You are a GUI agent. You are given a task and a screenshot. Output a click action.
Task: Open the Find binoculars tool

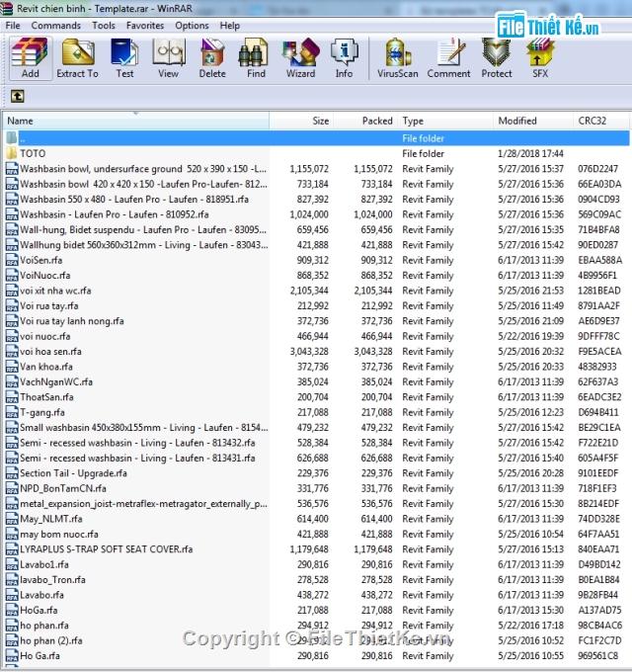(x=256, y=58)
